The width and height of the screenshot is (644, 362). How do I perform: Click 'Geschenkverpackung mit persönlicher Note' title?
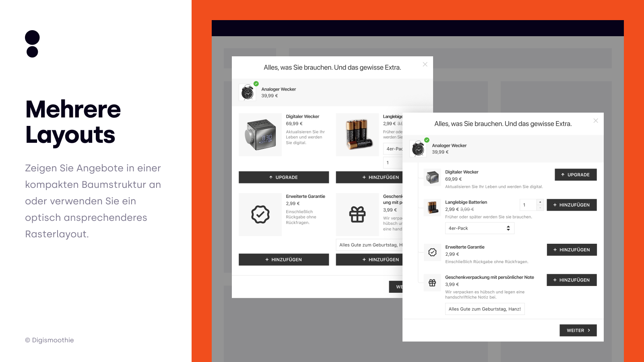tap(489, 278)
